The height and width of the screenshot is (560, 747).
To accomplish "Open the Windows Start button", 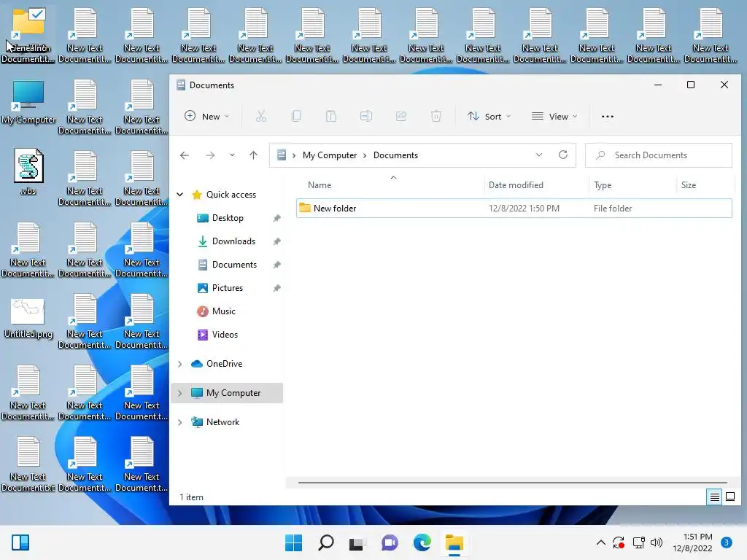I will pos(293,542).
